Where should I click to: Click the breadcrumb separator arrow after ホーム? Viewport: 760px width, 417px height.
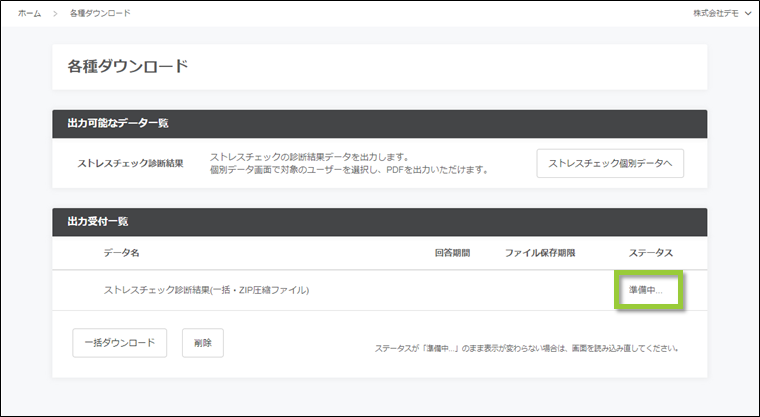[x=56, y=13]
